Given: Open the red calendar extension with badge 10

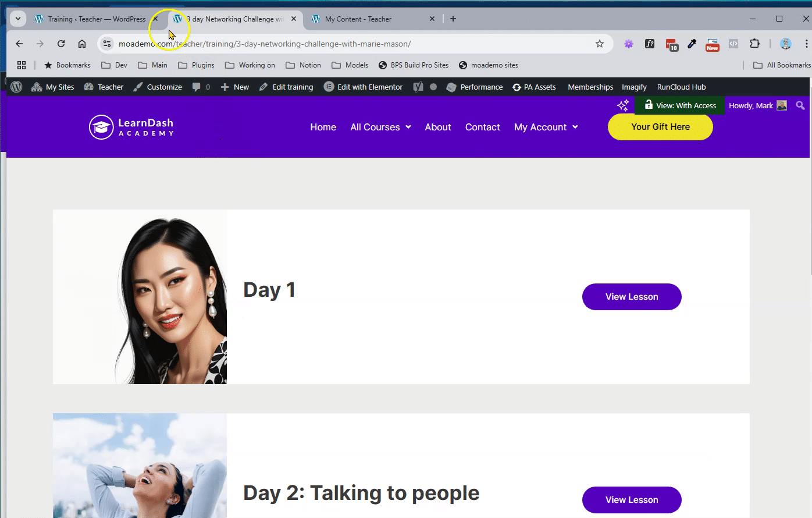Looking at the screenshot, I should click(671, 44).
